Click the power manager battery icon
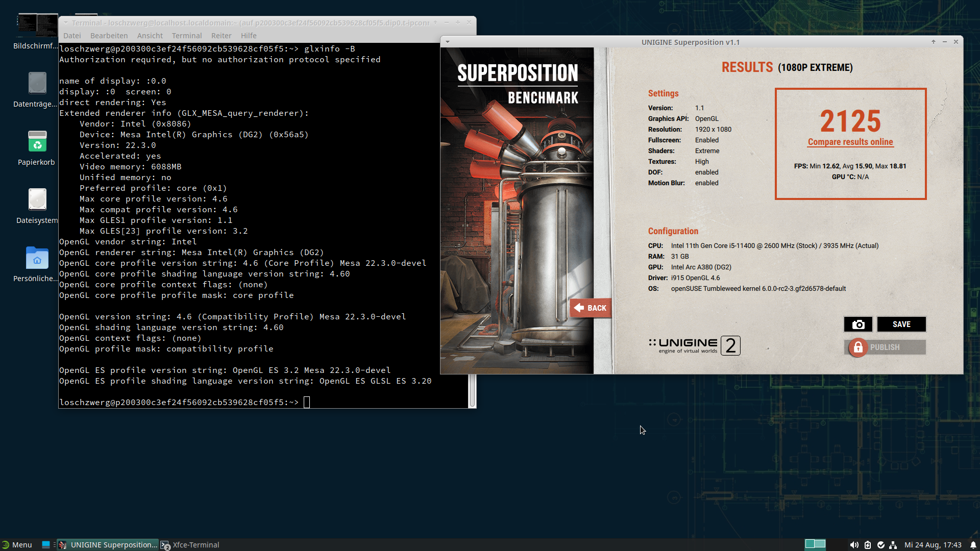Image resolution: width=980 pixels, height=551 pixels. [x=867, y=545]
